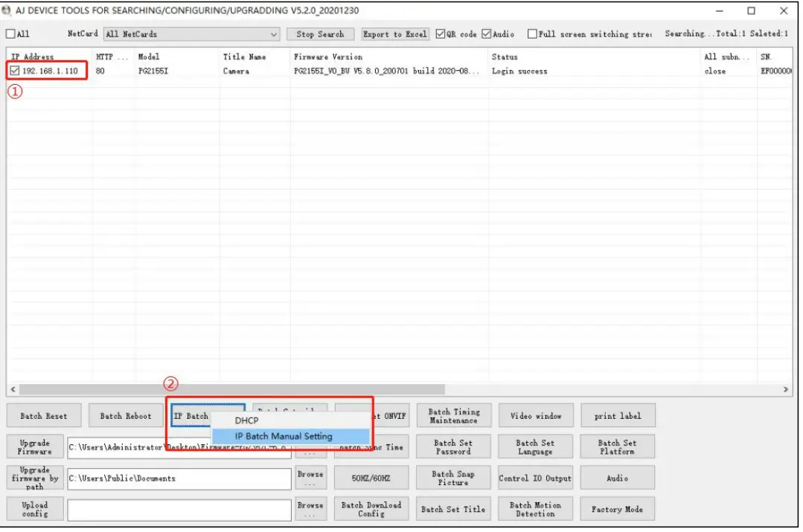
Task: Click the horizontal scrollbar thumb
Action: pos(232,390)
